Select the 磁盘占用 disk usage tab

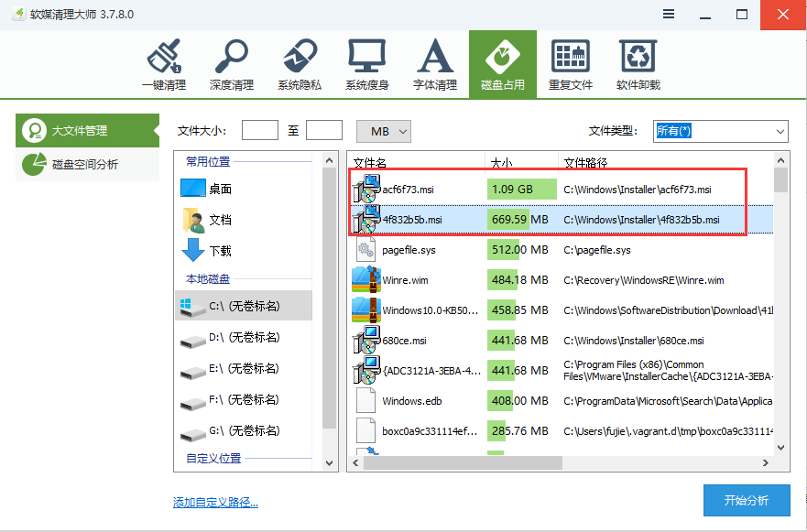tap(503, 64)
